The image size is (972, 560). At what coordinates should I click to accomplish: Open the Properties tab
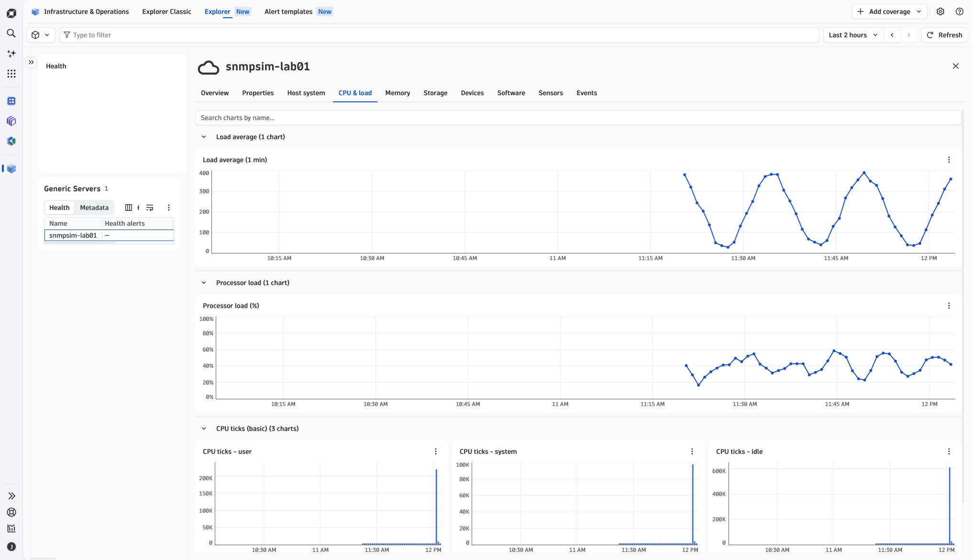click(x=258, y=93)
